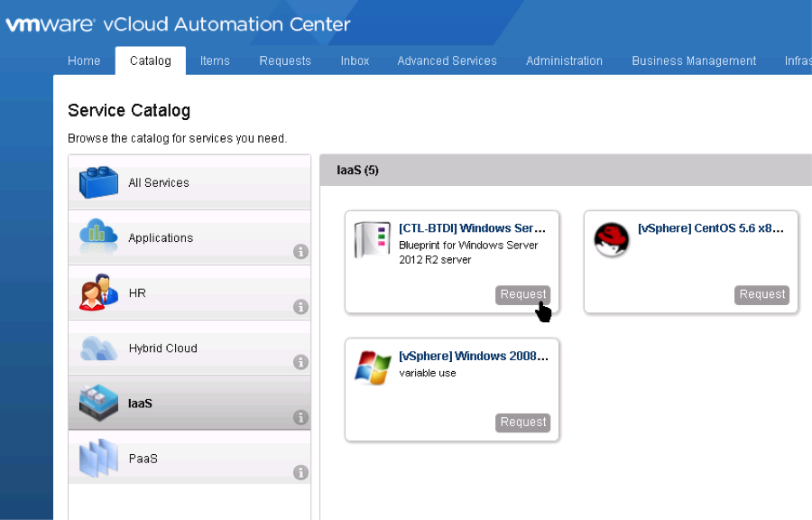Show info for Hybrid Cloud service

(300, 362)
